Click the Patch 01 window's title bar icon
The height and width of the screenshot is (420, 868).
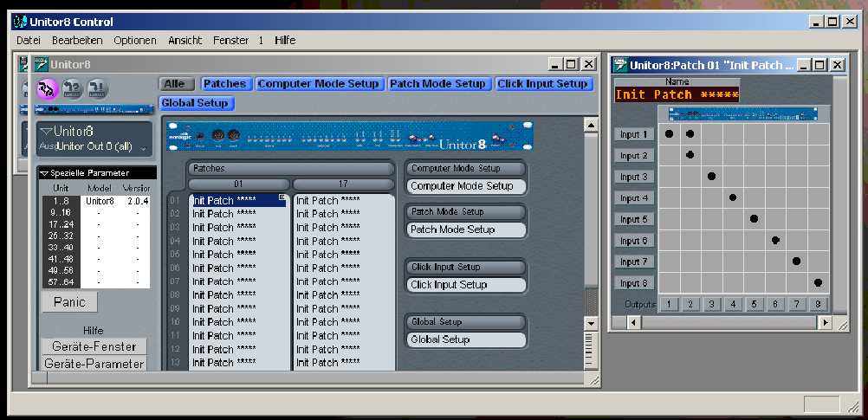[x=621, y=65]
